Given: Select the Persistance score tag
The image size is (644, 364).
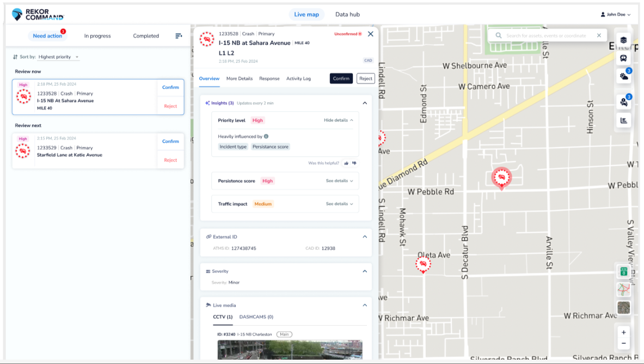Looking at the screenshot, I should (x=270, y=147).
